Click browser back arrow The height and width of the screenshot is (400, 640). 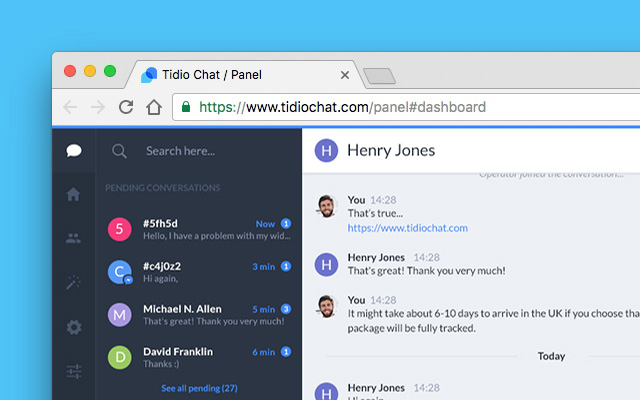(x=70, y=107)
